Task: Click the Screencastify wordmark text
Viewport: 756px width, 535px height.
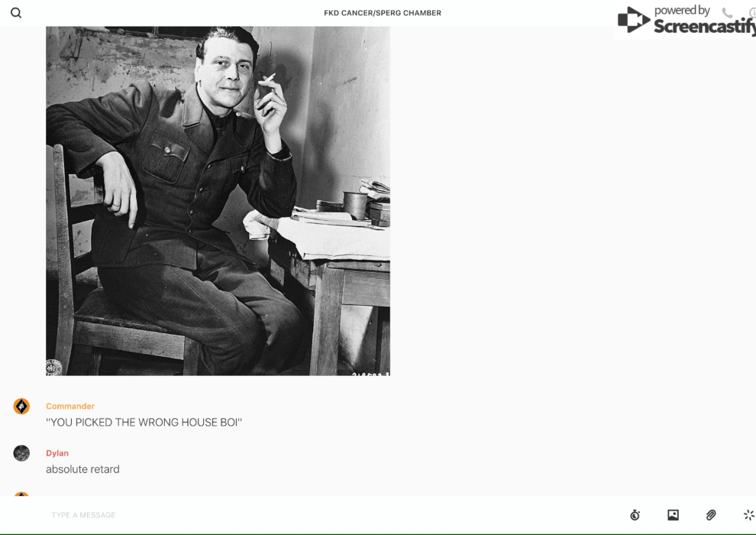Action: [x=704, y=26]
